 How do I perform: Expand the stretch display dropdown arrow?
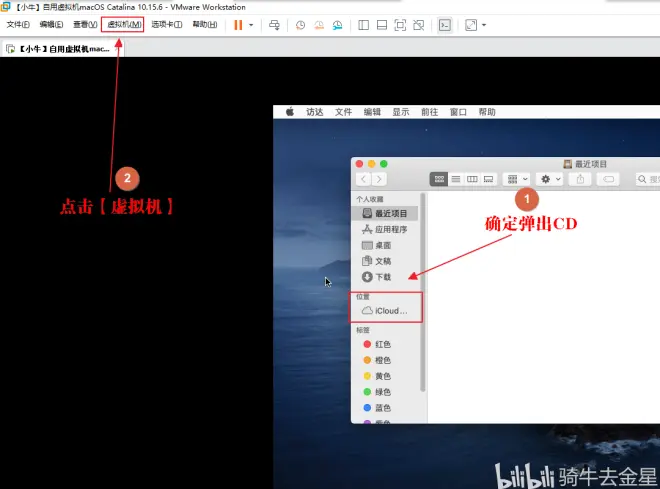click(x=484, y=25)
